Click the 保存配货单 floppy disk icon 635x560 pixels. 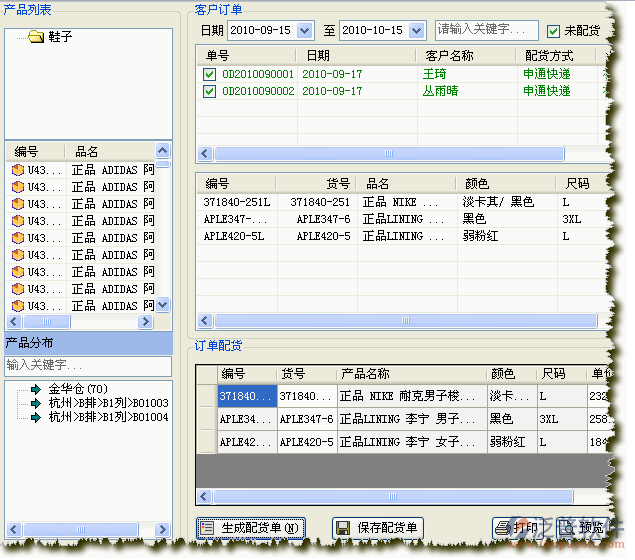pos(342,528)
